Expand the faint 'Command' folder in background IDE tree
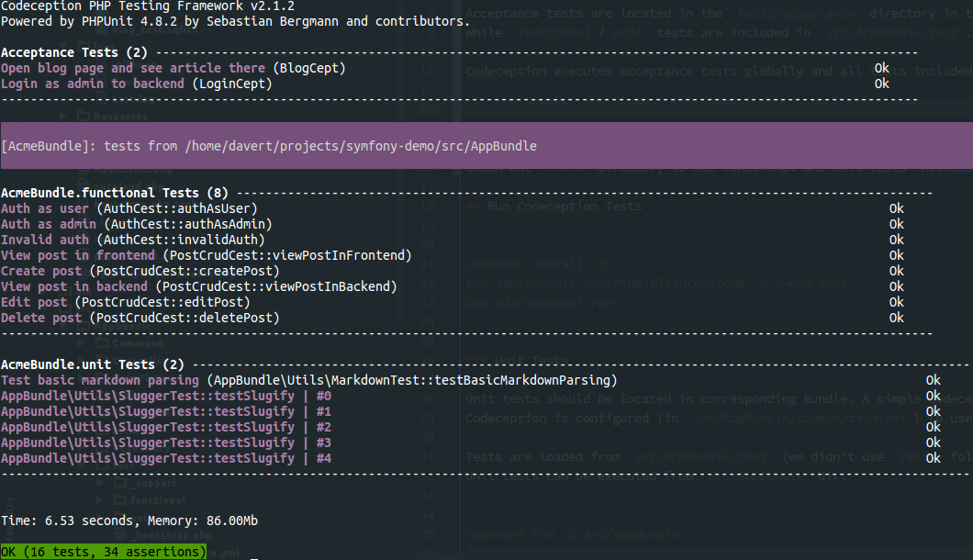The image size is (973, 560). [x=82, y=342]
